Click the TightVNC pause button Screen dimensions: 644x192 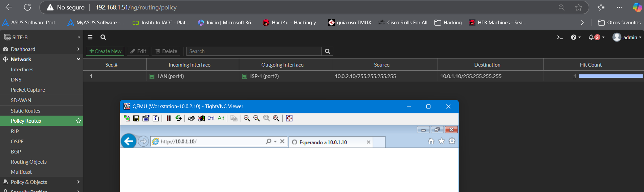click(169, 118)
